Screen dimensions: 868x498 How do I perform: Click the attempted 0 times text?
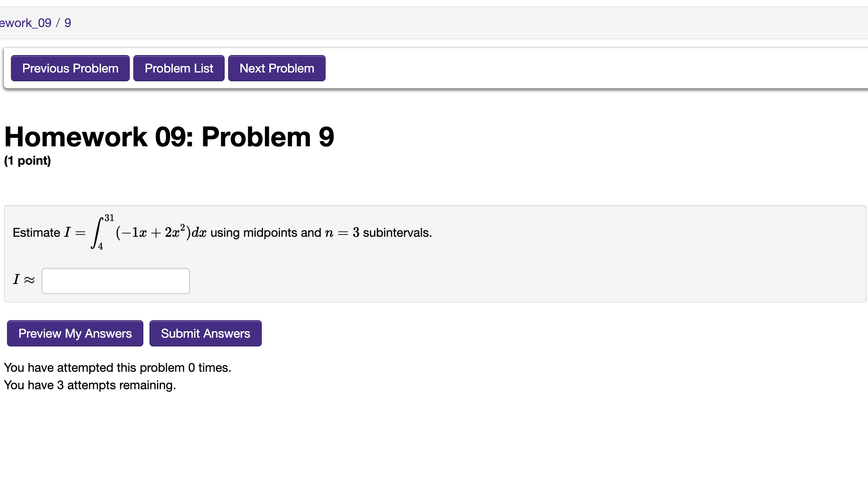pos(117,367)
